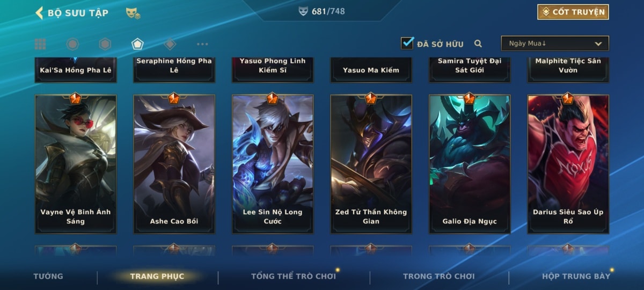This screenshot has height=290, width=644.
Task: Open skin search with the magnifier icon
Action: (478, 44)
